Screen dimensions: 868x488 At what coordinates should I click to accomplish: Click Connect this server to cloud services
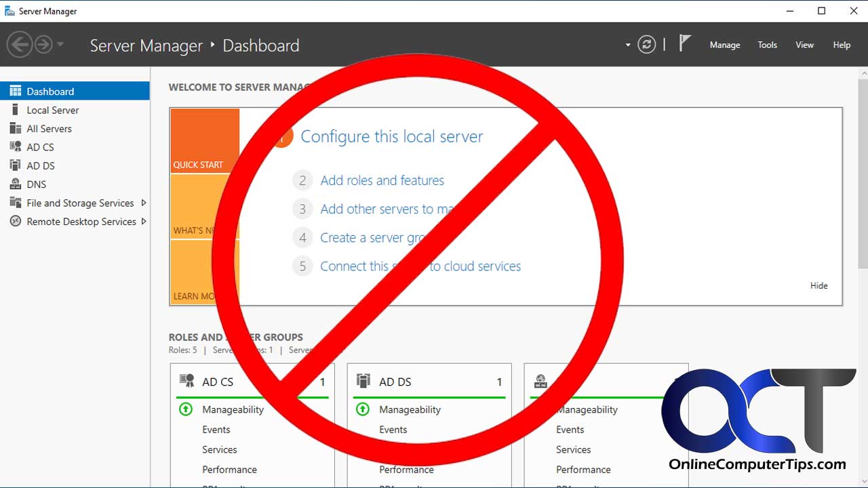420,266
